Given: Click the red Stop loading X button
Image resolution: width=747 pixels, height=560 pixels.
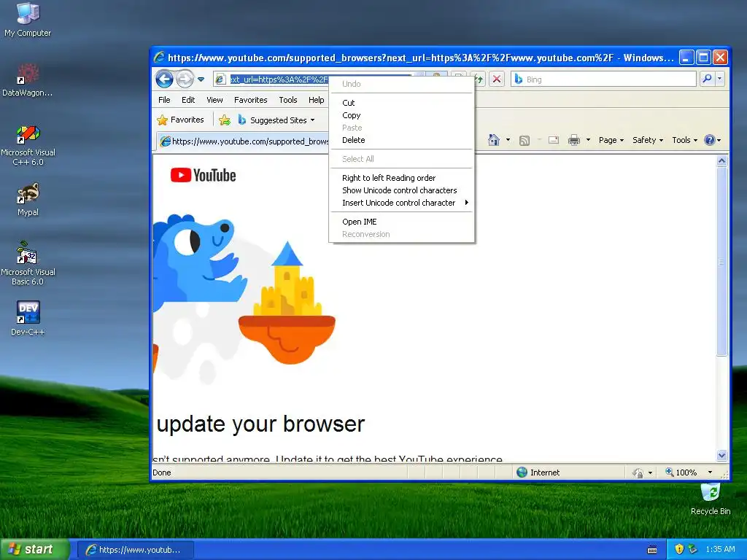Looking at the screenshot, I should click(x=496, y=79).
